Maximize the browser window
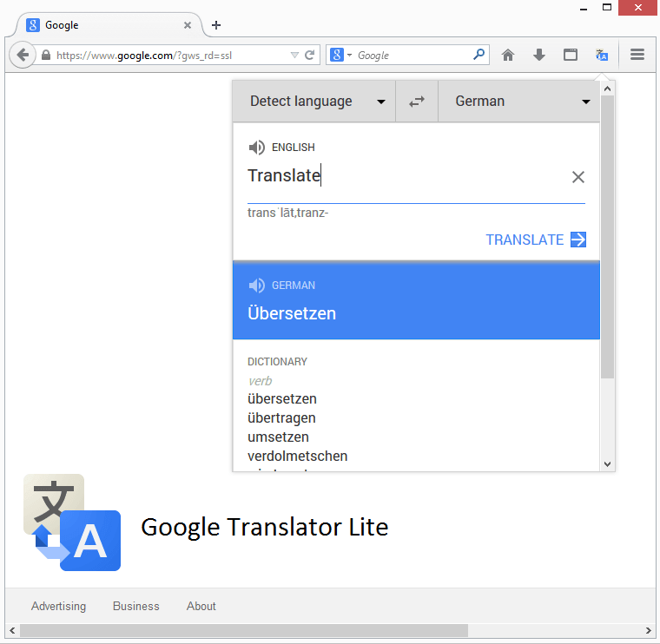This screenshot has height=644, width=660. [x=606, y=7]
